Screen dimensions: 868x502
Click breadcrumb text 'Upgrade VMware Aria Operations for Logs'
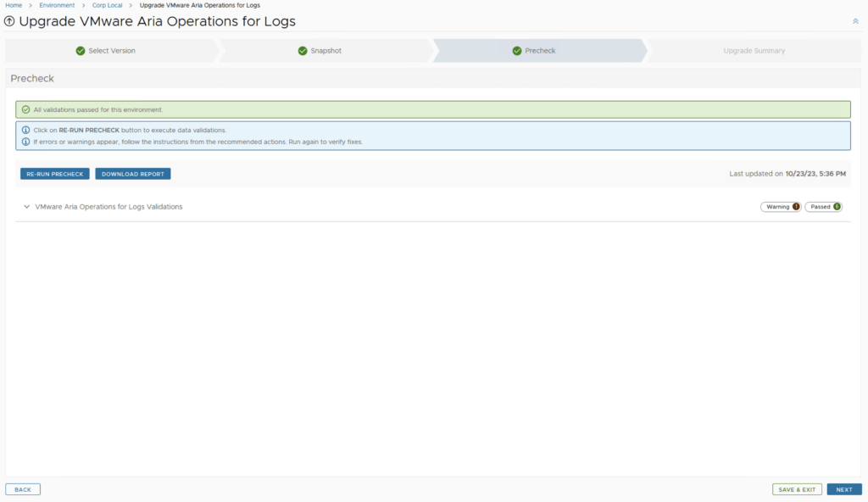200,5
